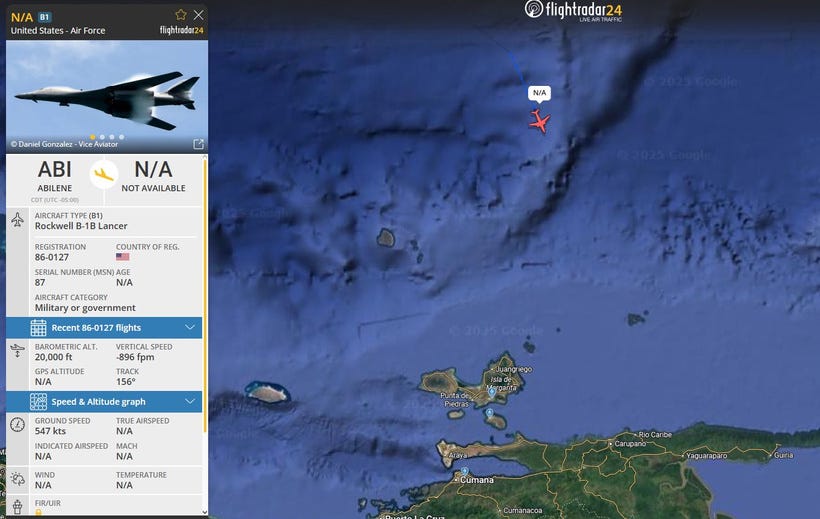This screenshot has height=519, width=820.
Task: Click the speedometer ground speed icon
Action: [17, 424]
